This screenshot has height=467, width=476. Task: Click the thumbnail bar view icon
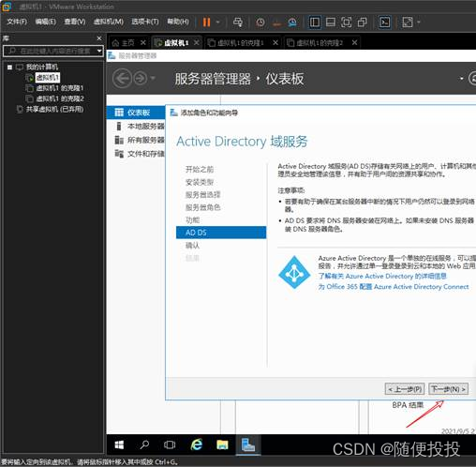pyautogui.click(x=331, y=23)
